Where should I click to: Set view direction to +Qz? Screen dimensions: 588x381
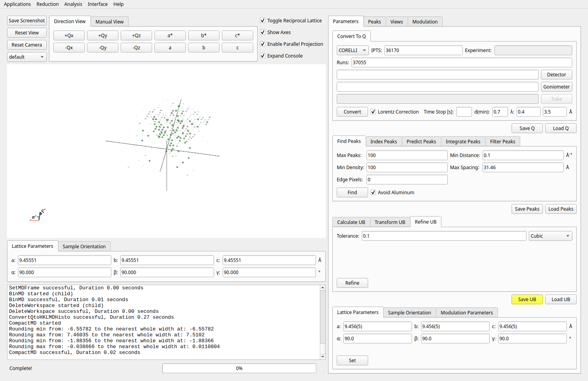pos(136,35)
